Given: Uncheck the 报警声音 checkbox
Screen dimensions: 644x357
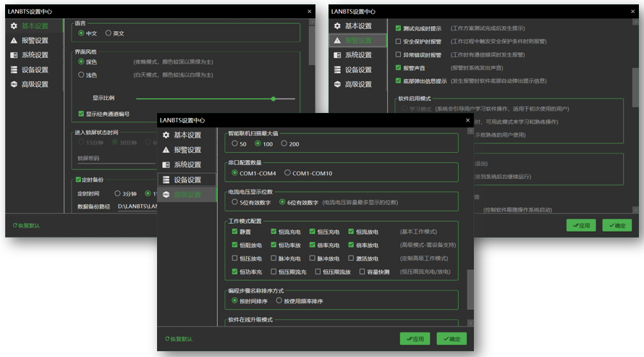Looking at the screenshot, I should pyautogui.click(x=398, y=68).
